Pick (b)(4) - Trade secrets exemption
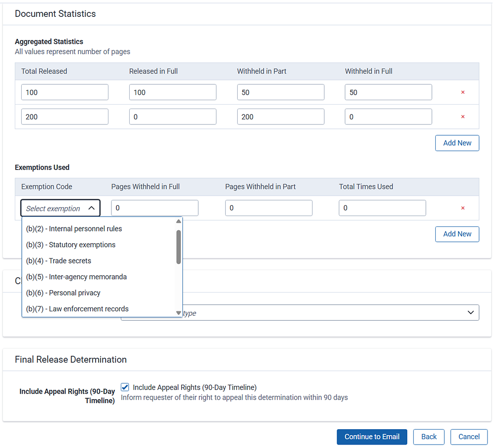The height and width of the screenshot is (448, 493). coord(59,261)
